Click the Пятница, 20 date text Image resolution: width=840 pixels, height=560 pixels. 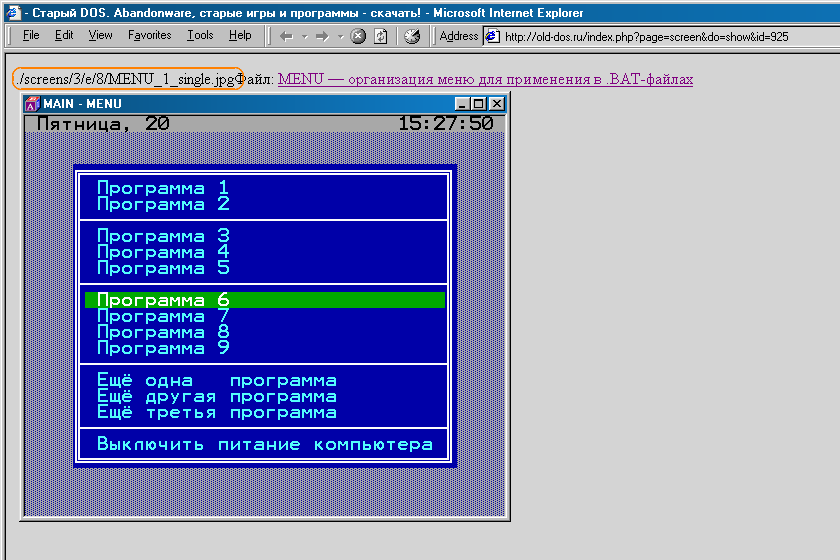coord(103,124)
